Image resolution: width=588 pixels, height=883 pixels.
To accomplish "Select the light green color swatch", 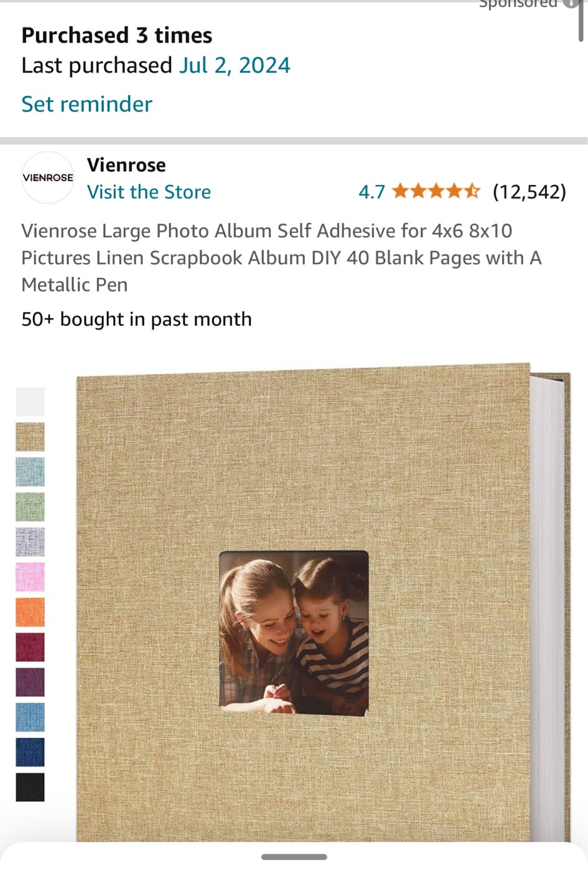I will 30,507.
